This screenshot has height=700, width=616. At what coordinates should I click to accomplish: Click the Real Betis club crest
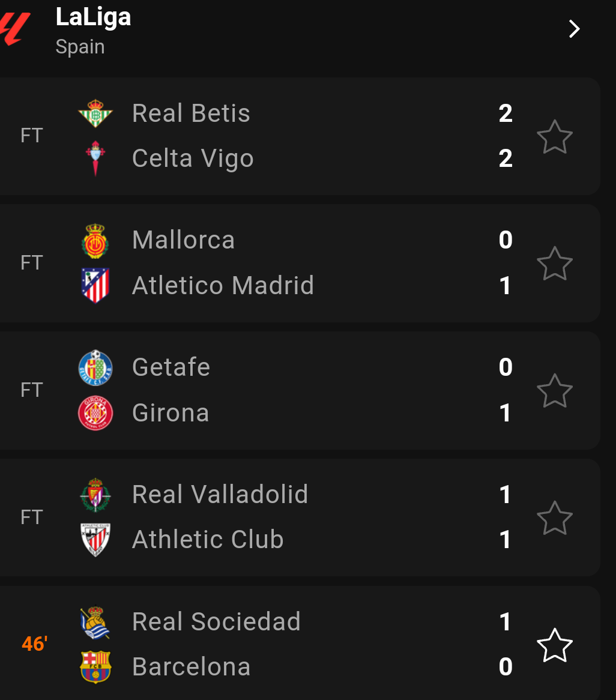95,113
